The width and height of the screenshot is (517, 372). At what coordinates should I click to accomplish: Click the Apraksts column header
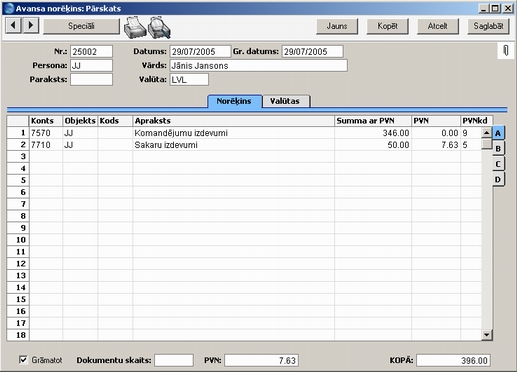coord(233,121)
